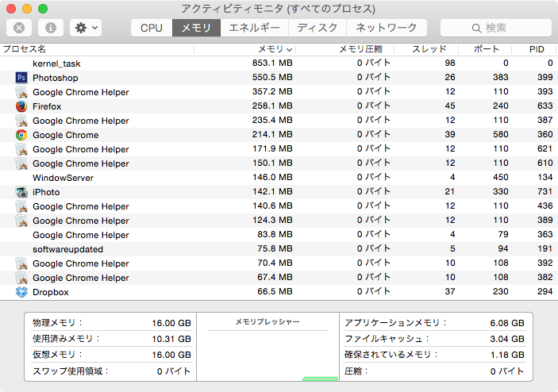
Task: Select the kernel_task process row
Action: click(x=278, y=63)
